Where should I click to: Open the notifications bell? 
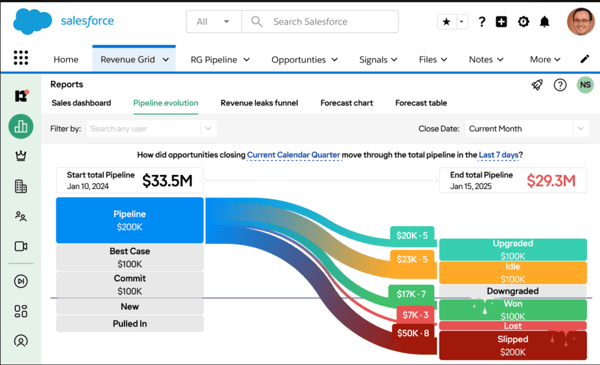click(545, 22)
